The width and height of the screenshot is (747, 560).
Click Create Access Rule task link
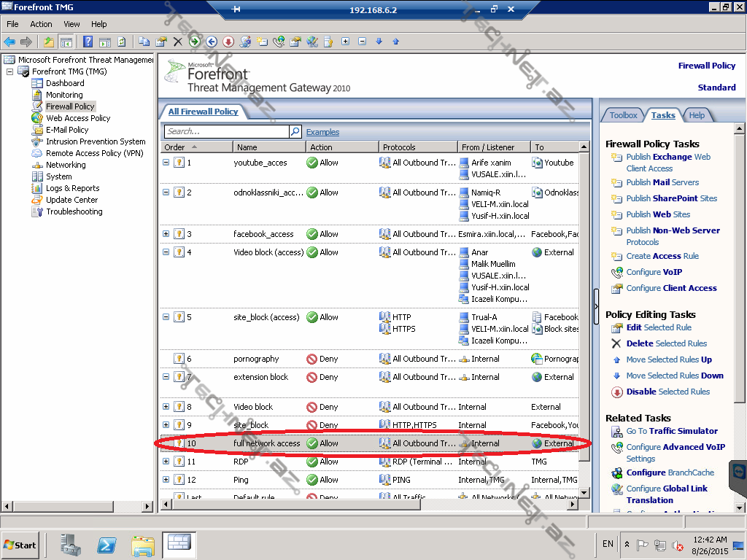click(x=662, y=256)
